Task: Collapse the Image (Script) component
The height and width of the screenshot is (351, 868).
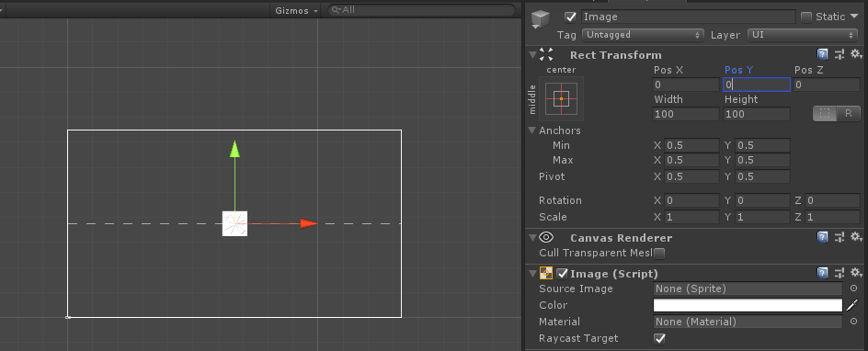Action: tap(532, 274)
